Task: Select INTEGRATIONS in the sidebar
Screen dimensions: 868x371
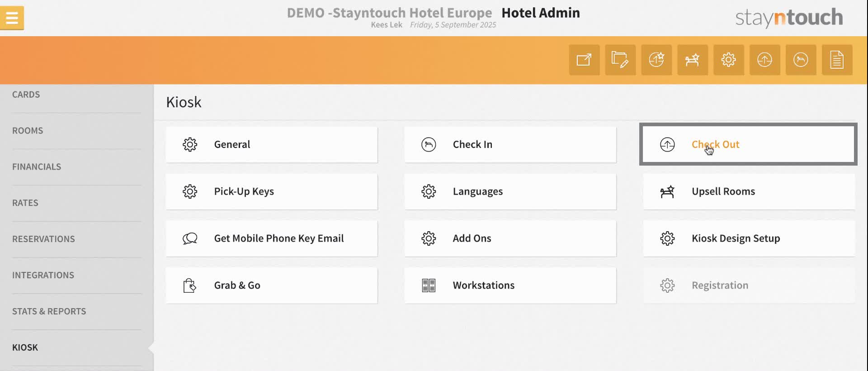Action: coord(43,276)
